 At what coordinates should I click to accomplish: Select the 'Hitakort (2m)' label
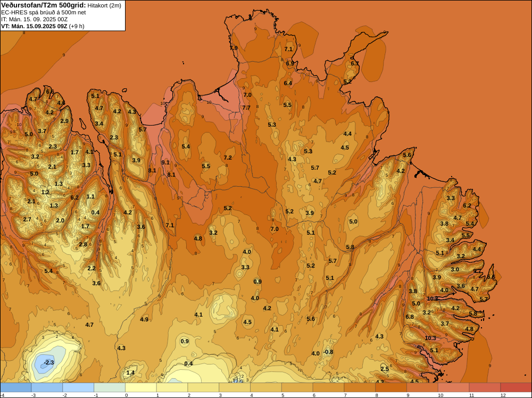pos(104,5)
